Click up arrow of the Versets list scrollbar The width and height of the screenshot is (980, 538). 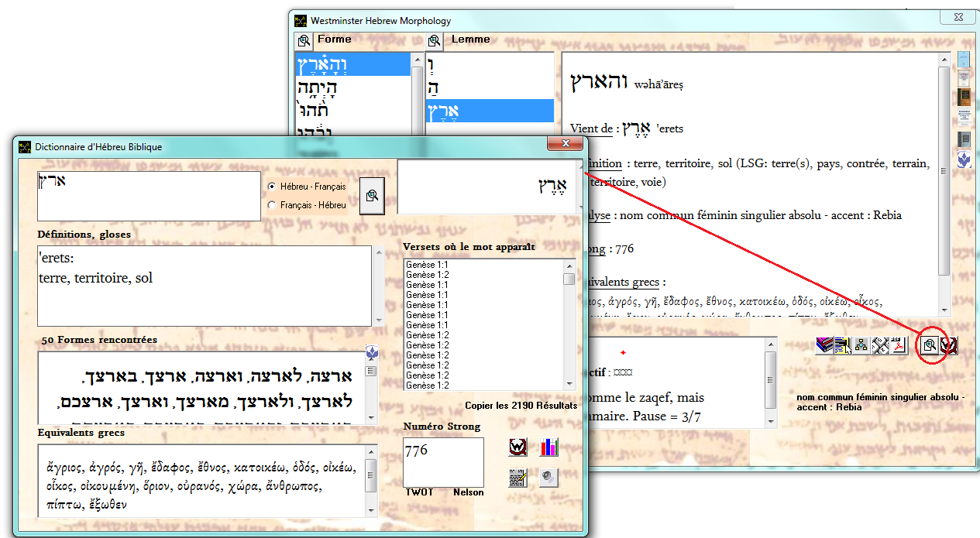click(569, 265)
